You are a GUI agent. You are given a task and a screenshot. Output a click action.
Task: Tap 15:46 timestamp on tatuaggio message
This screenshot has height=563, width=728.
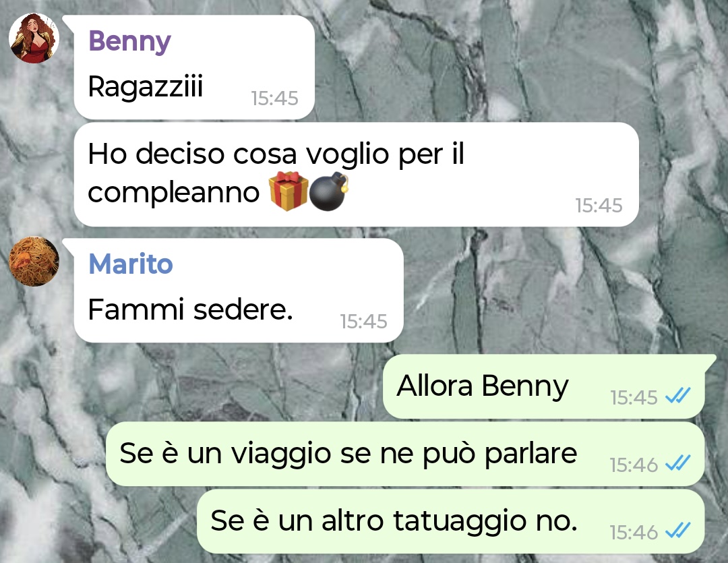[x=634, y=533]
